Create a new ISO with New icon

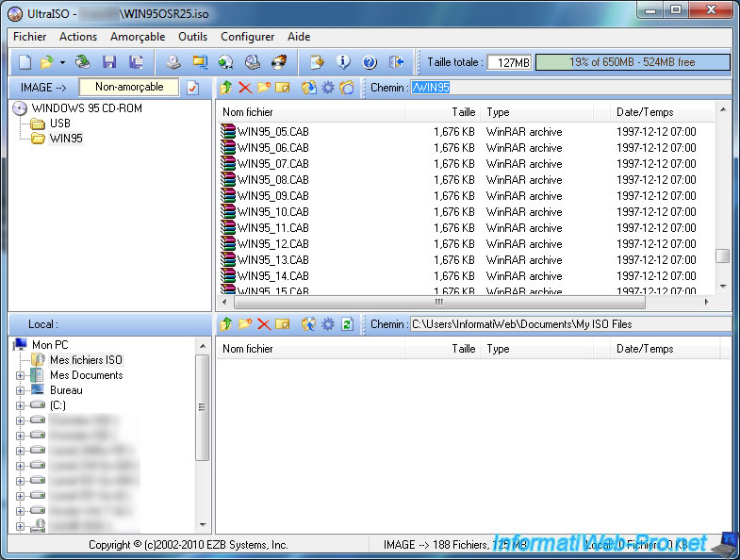pyautogui.click(x=25, y=62)
